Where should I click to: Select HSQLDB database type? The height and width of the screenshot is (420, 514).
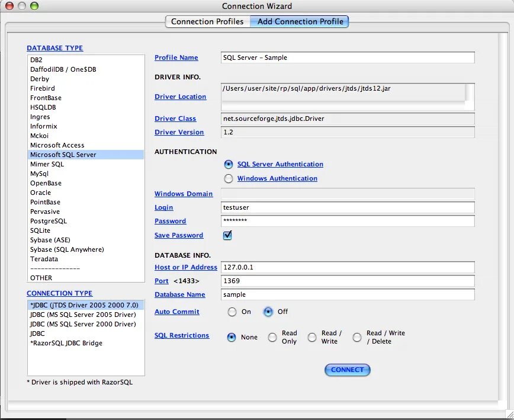(x=86, y=108)
